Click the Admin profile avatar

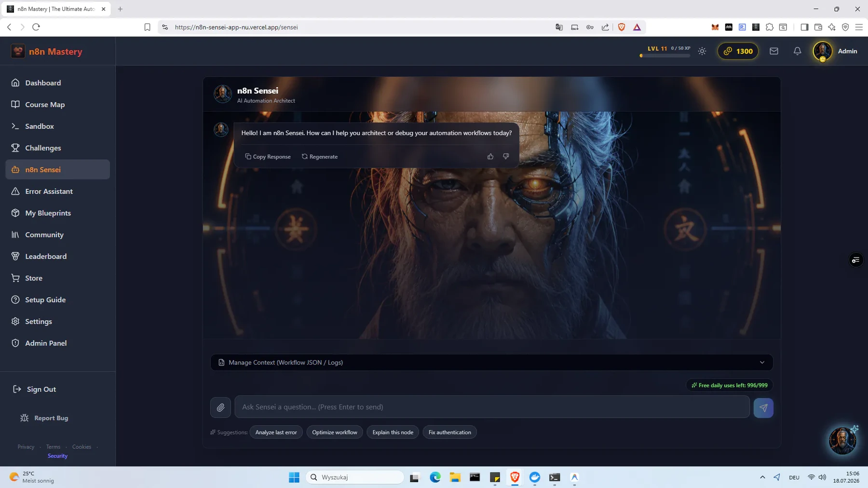823,51
